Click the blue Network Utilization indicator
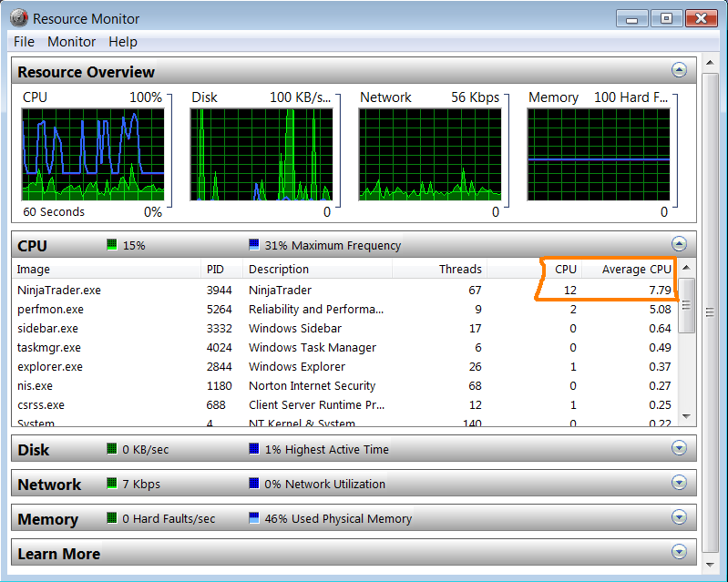This screenshot has height=582, width=728. point(254,484)
